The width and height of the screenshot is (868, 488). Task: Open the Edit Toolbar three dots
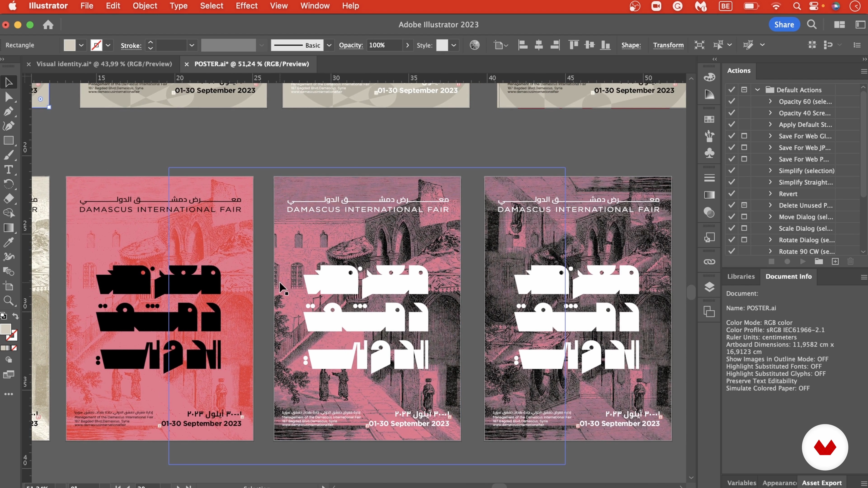9,394
